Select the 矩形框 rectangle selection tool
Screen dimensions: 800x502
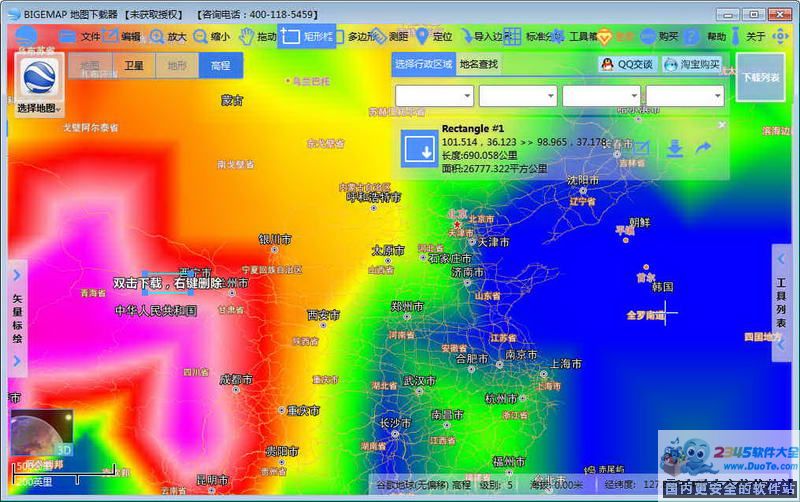[307, 37]
